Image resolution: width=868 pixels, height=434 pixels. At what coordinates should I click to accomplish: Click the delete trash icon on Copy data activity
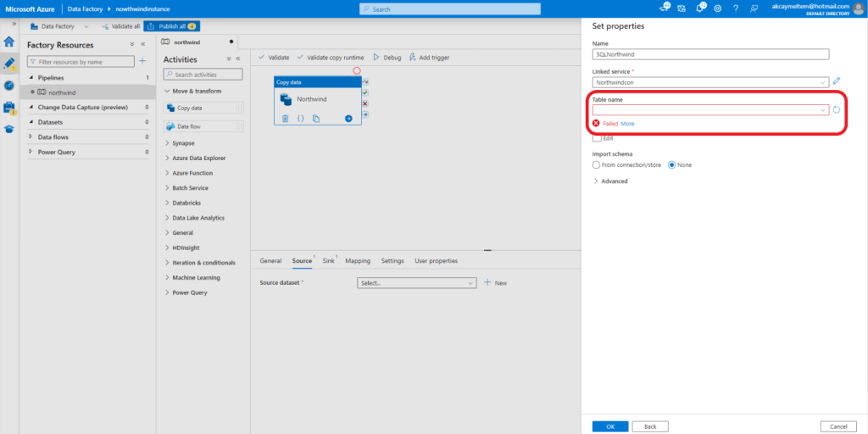(285, 119)
